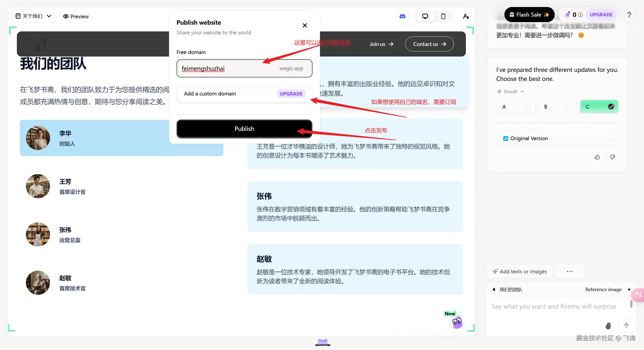Click the send arrow button
The height and width of the screenshot is (350, 644).
626,326
